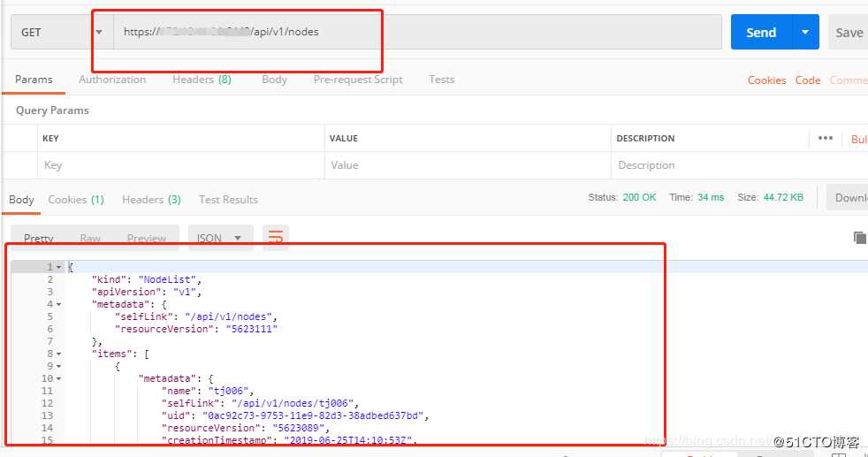
Task: Click the VALUE column header
Action: click(x=344, y=138)
